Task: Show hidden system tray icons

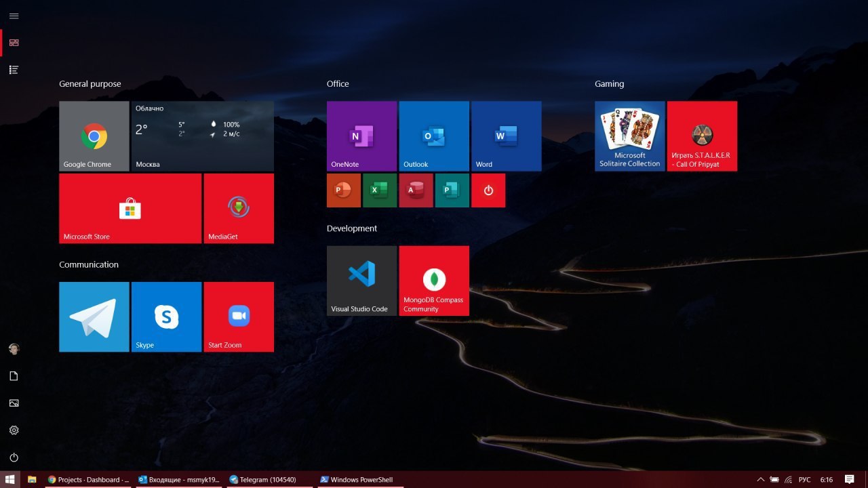Action: pyautogui.click(x=760, y=479)
